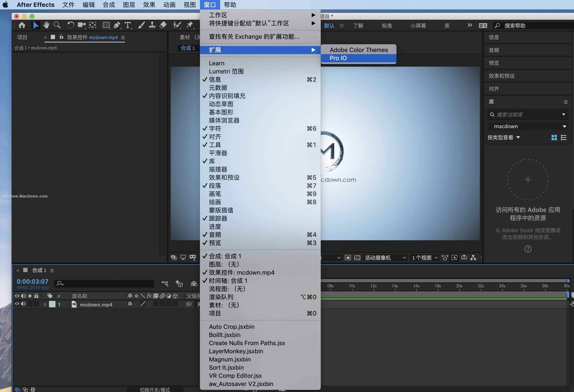The width and height of the screenshot is (574, 392).
Task: Select the Clone Stamp tool
Action: [152, 25]
